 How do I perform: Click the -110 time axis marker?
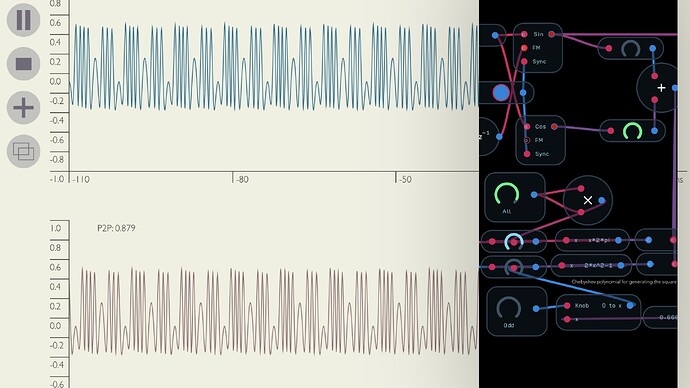(x=81, y=179)
